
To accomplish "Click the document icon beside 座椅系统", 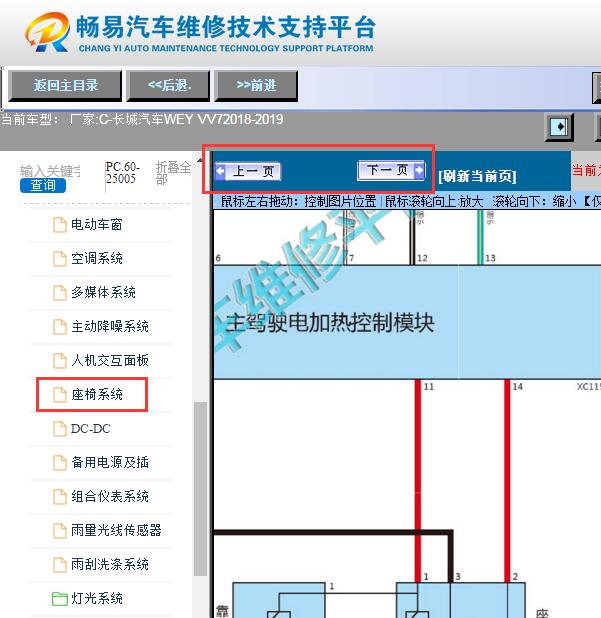I will (60, 395).
